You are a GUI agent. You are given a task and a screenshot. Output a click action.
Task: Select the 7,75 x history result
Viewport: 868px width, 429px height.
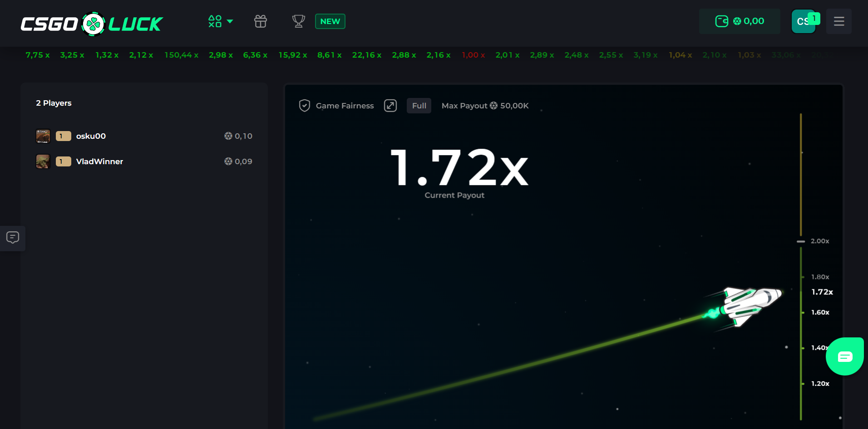38,55
